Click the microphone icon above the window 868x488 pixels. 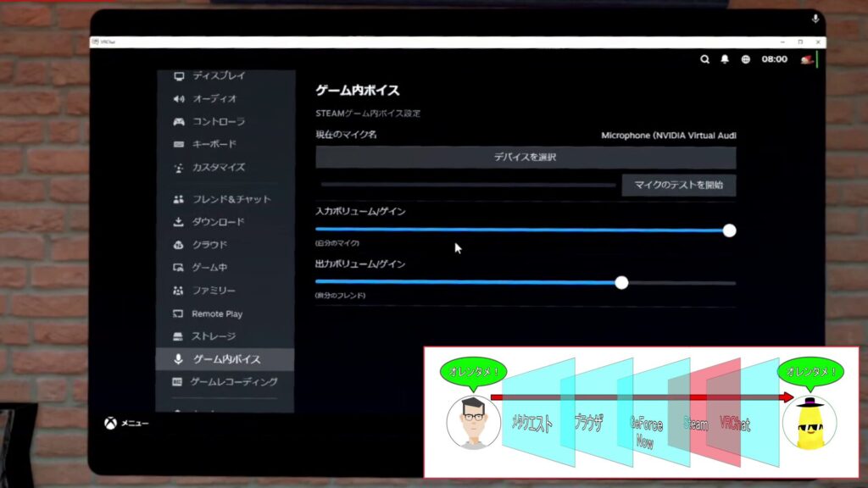pos(815,19)
